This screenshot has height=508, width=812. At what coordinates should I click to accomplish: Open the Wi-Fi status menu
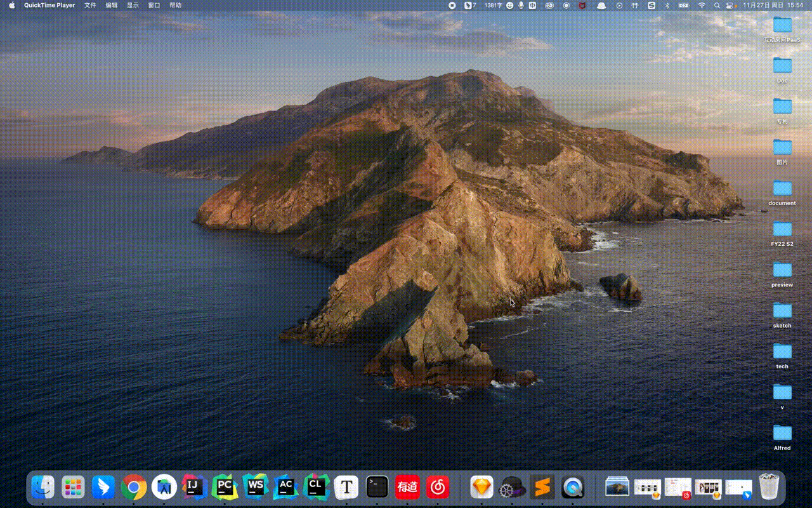702,5
